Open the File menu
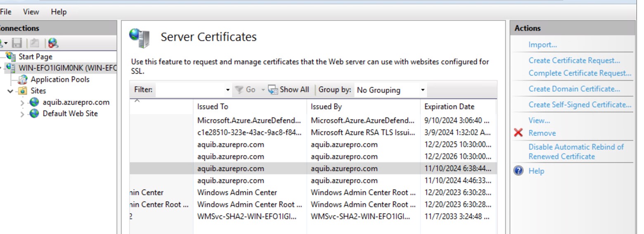The image size is (644, 234). 6,12
